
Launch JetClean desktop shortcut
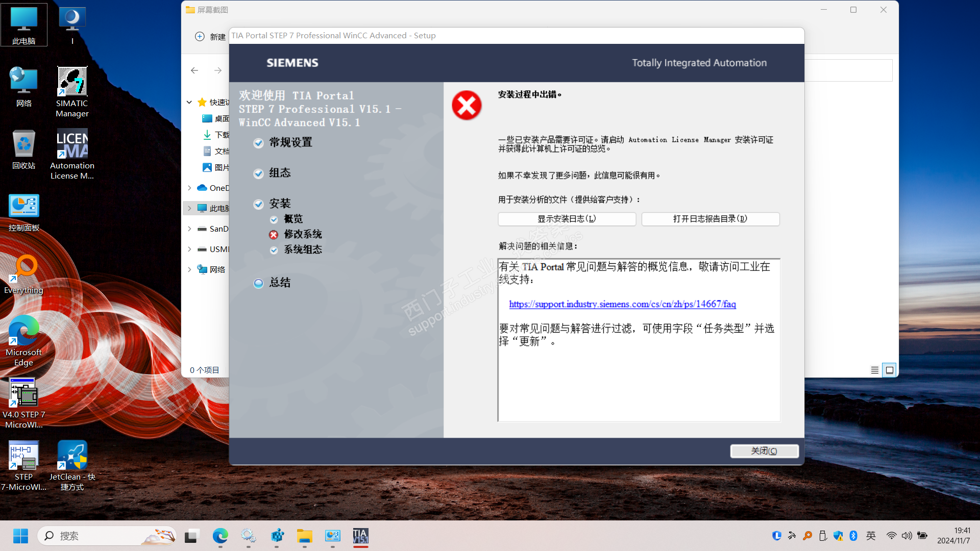[x=72, y=455]
